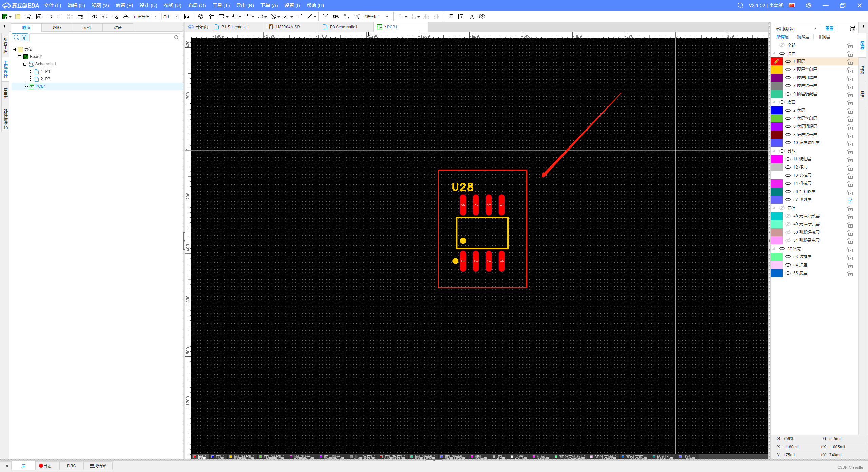Open the 布线 (U) menu

coord(173,5)
